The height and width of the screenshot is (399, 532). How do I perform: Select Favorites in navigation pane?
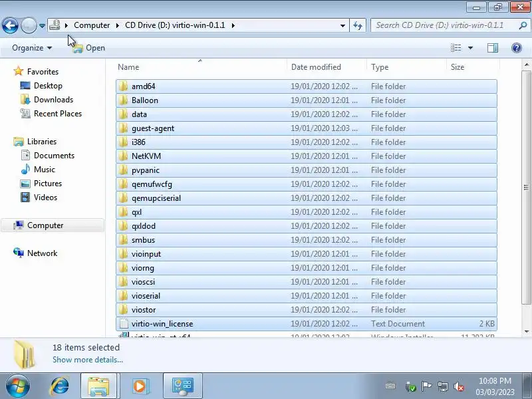(x=43, y=72)
